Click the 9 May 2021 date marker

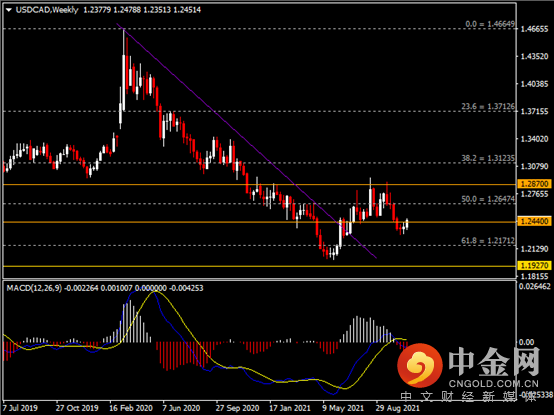point(343,408)
